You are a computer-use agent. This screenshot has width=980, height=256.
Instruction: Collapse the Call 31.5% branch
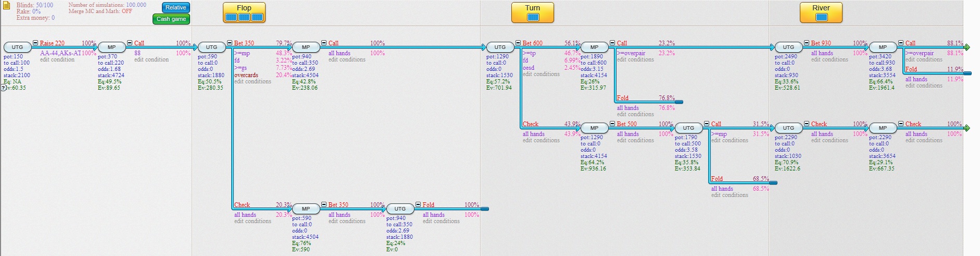(707, 124)
